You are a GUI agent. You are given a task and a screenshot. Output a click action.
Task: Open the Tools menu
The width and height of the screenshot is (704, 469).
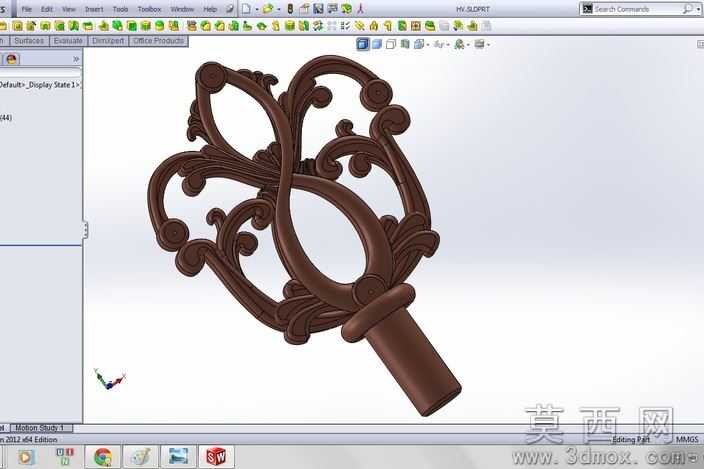point(120,9)
